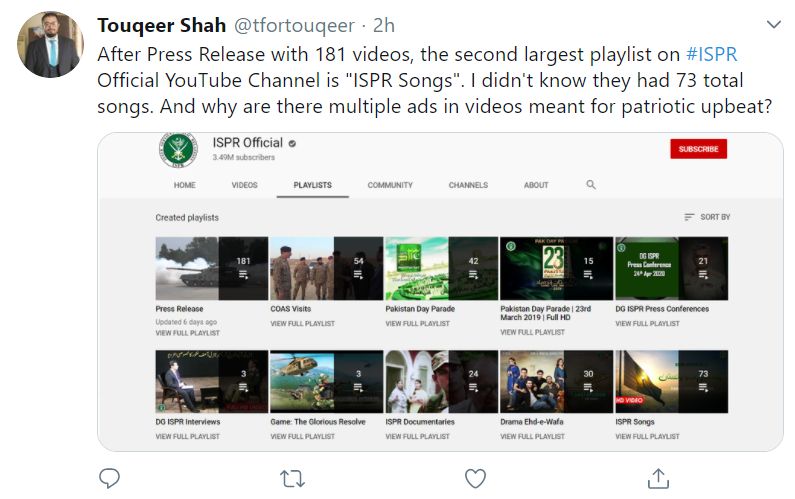The width and height of the screenshot is (795, 499).
Task: Reply to the tweet via comment icon
Action: (109, 478)
